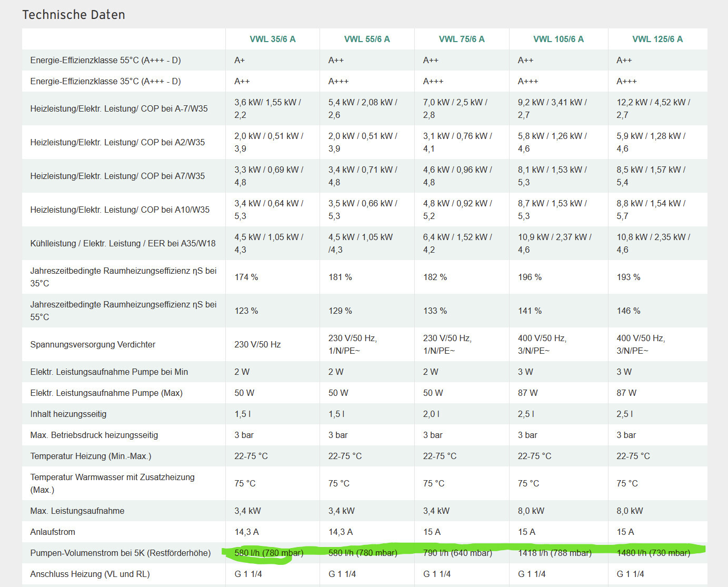Select the Anschluss Heizung (VL und RL) label
Viewport: 728px width, 587px height.
pos(90,574)
